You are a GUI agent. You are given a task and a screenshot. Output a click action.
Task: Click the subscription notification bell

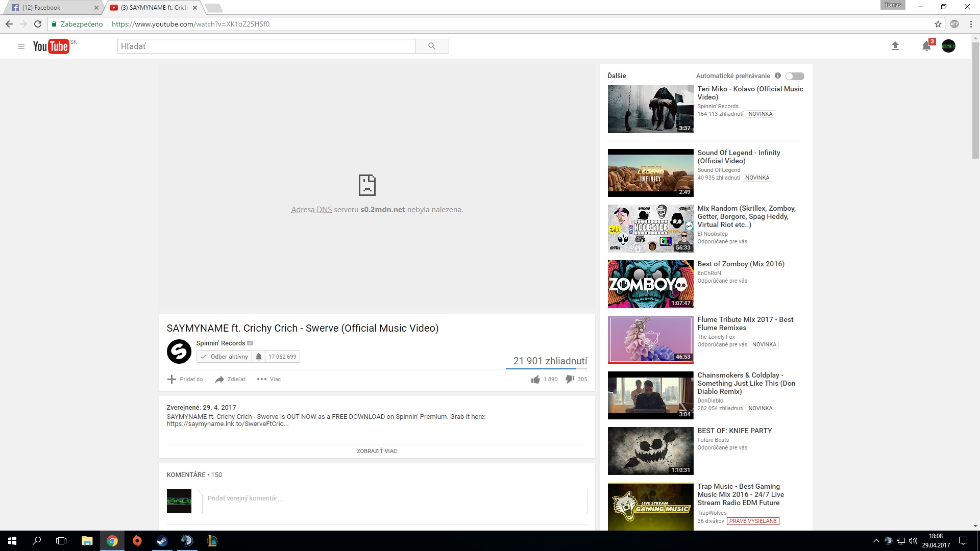(259, 357)
